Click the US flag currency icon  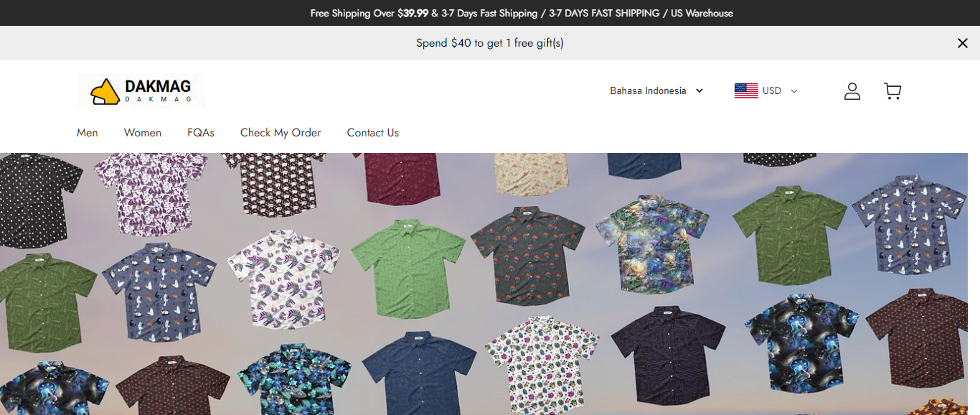click(x=746, y=91)
